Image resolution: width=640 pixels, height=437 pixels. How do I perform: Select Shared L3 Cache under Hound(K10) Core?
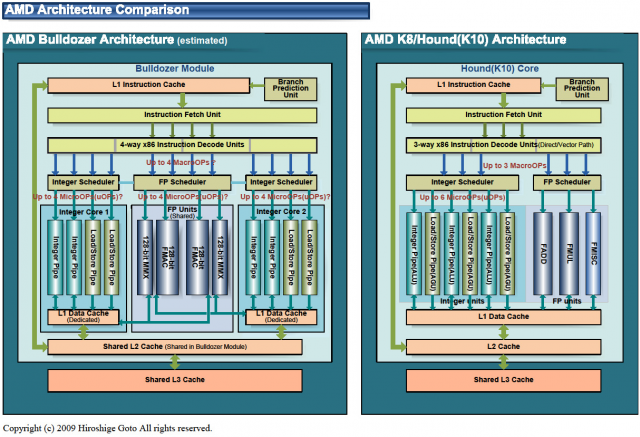click(503, 380)
